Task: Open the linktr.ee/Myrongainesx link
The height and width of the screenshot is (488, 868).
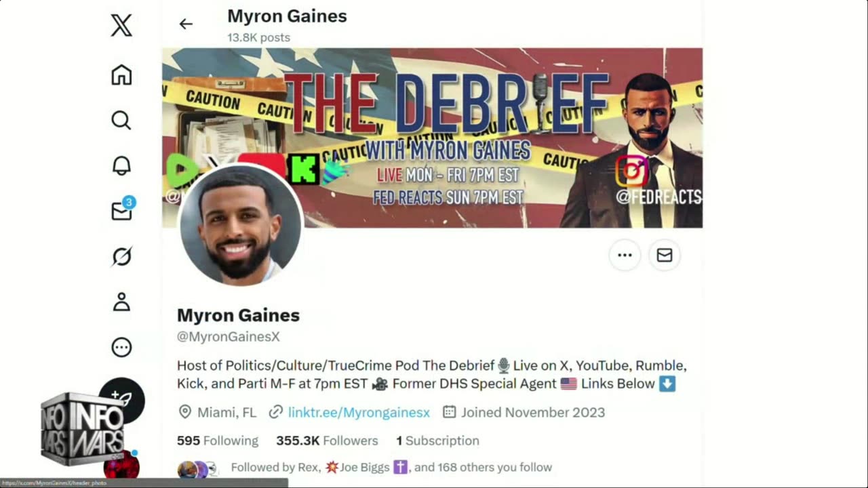Action: tap(359, 412)
